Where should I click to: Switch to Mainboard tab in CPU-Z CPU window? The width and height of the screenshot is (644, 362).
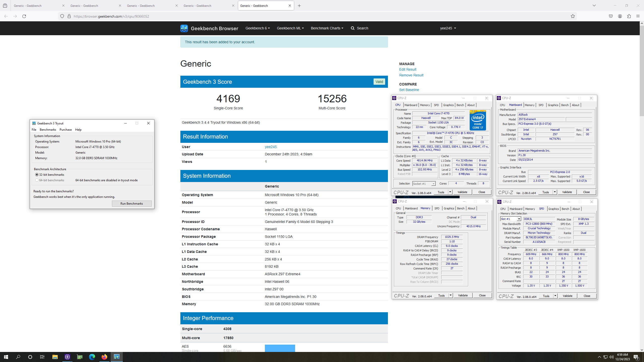point(411,105)
